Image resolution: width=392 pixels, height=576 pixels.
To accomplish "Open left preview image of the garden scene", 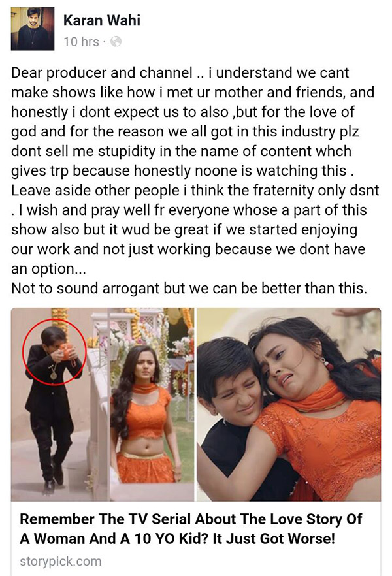I will (103, 404).
